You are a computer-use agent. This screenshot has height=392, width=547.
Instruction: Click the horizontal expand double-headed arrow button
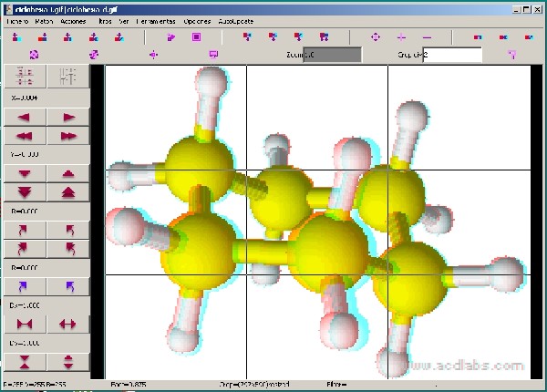coord(68,324)
